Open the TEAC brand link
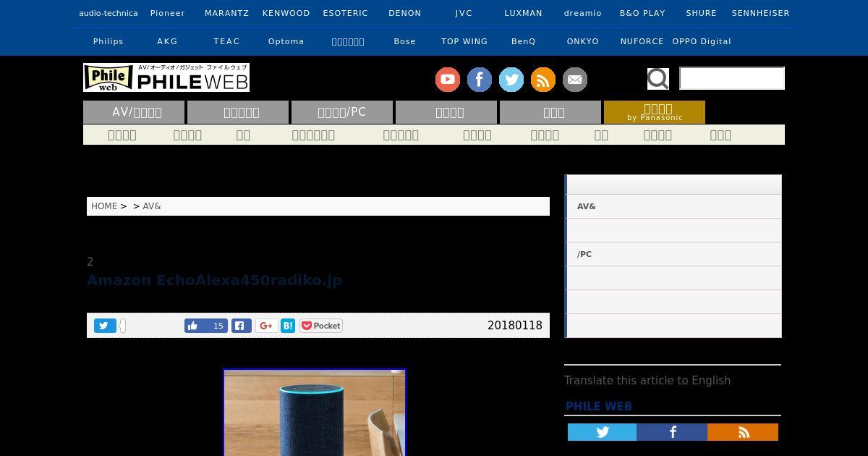Image resolution: width=868 pixels, height=456 pixels. point(227,41)
